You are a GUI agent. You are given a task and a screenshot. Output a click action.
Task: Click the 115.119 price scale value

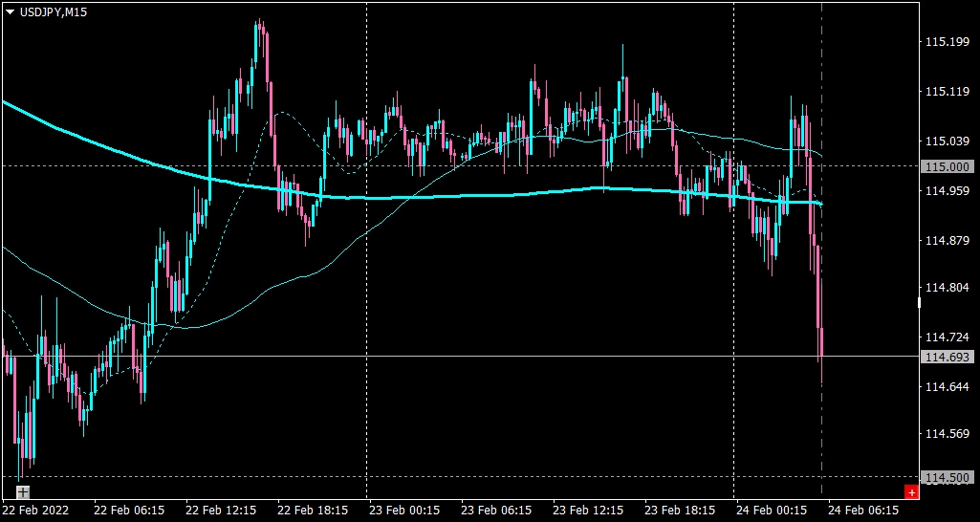pos(947,92)
